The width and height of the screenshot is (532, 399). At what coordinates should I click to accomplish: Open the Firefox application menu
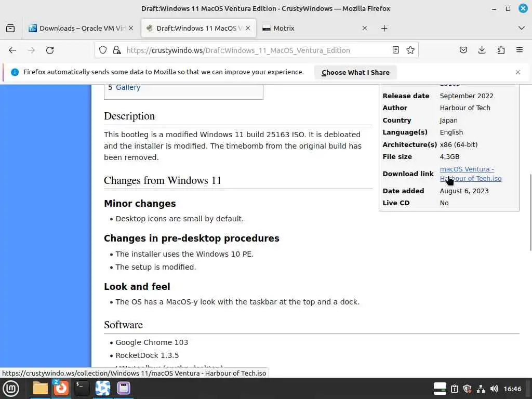520,50
